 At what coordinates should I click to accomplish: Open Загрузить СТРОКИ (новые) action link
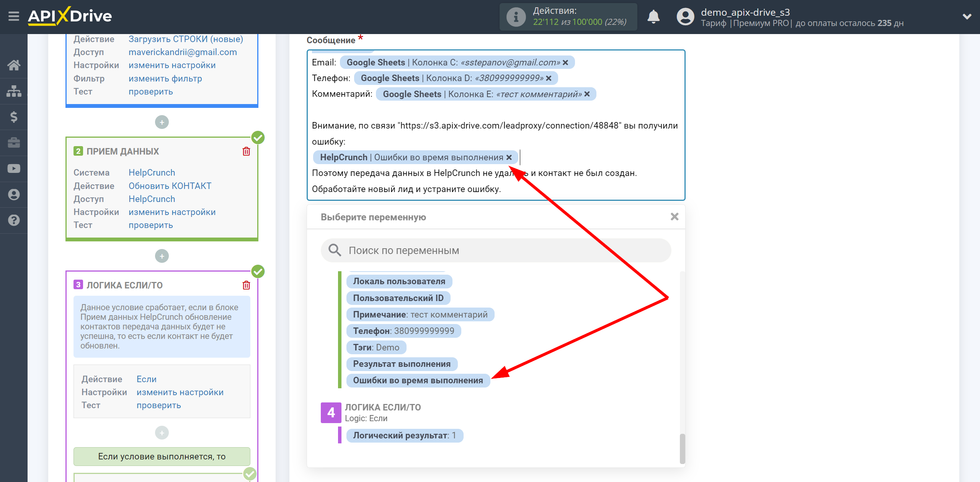(x=186, y=39)
